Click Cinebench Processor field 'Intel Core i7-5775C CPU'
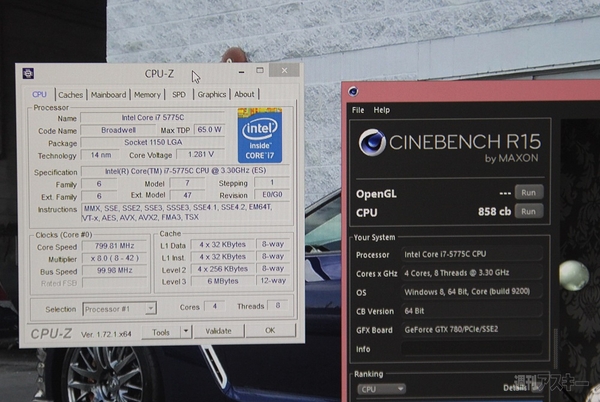This screenshot has height=402, width=600. (x=471, y=254)
